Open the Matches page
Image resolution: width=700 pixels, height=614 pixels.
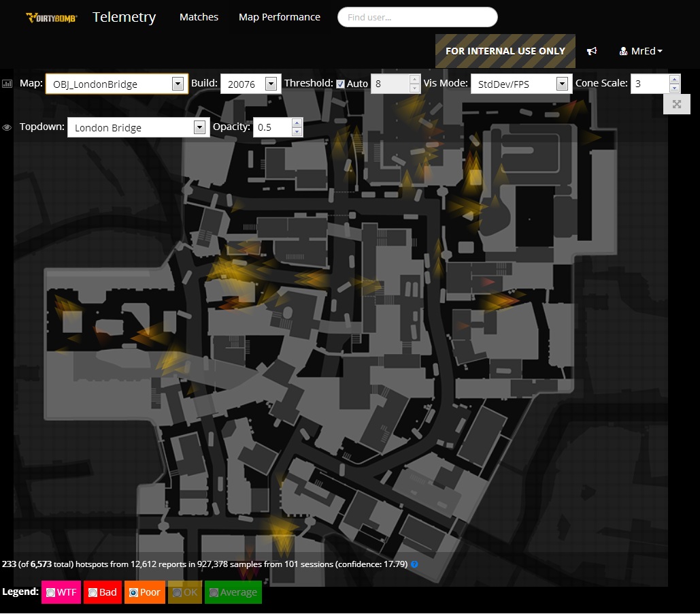pyautogui.click(x=199, y=17)
